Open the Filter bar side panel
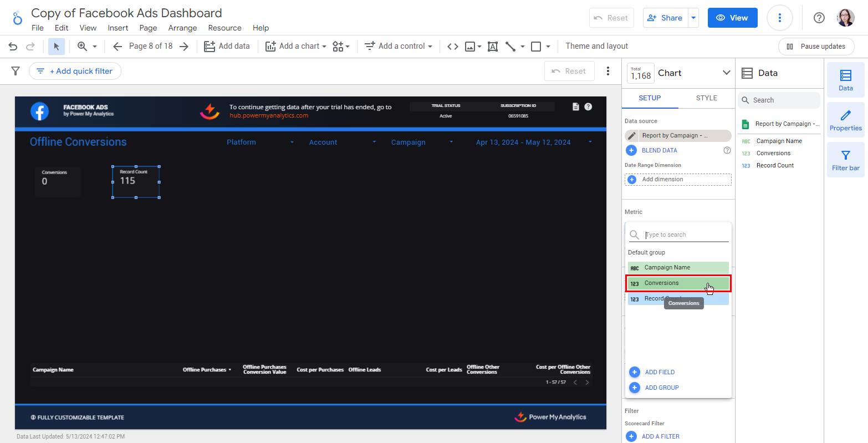This screenshot has height=443, width=868. (x=845, y=160)
